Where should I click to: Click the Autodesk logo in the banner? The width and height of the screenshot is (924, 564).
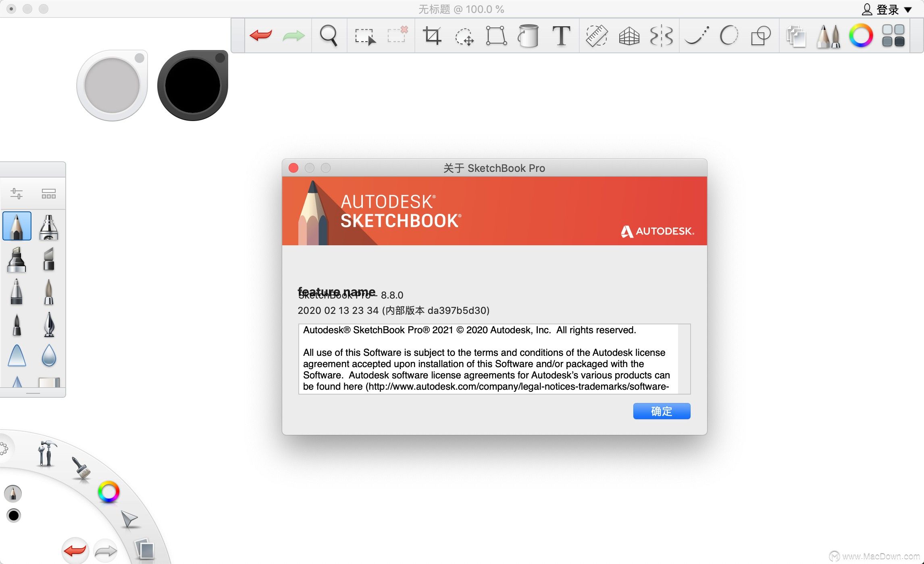[657, 231]
